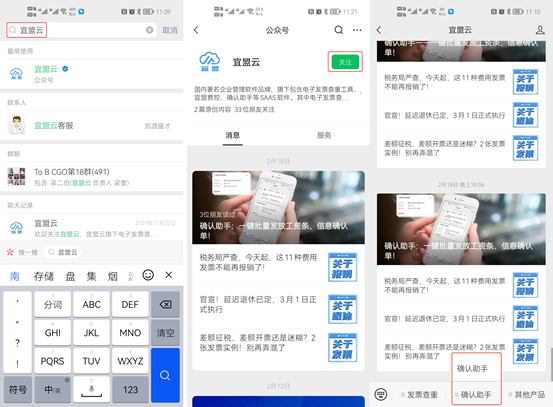Tap the PQRS key
This screenshot has height=407, width=553.
[x=53, y=361]
